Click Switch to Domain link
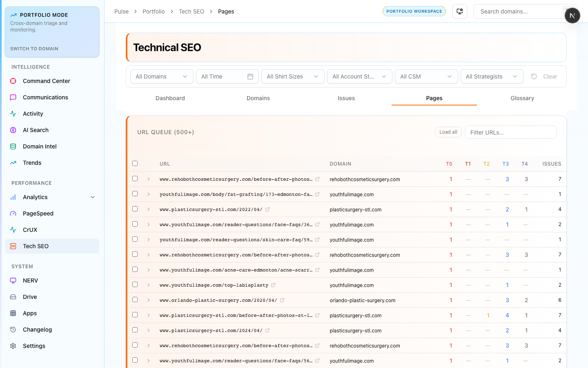Image resolution: width=588 pixels, height=368 pixels. click(34, 49)
